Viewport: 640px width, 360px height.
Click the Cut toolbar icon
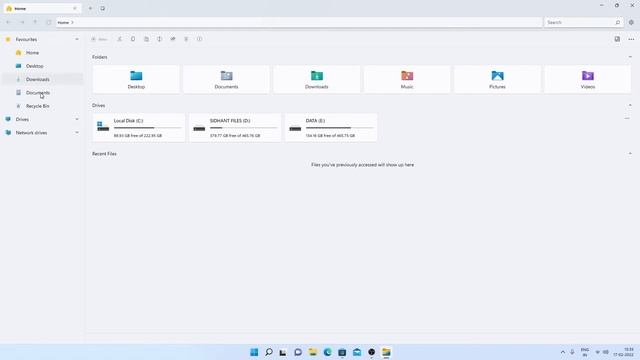(x=120, y=39)
